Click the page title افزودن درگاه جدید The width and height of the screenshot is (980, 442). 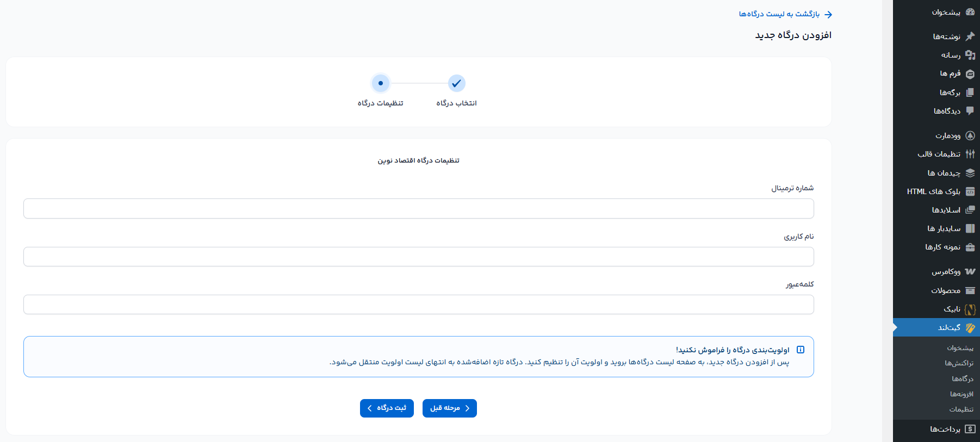[793, 35]
